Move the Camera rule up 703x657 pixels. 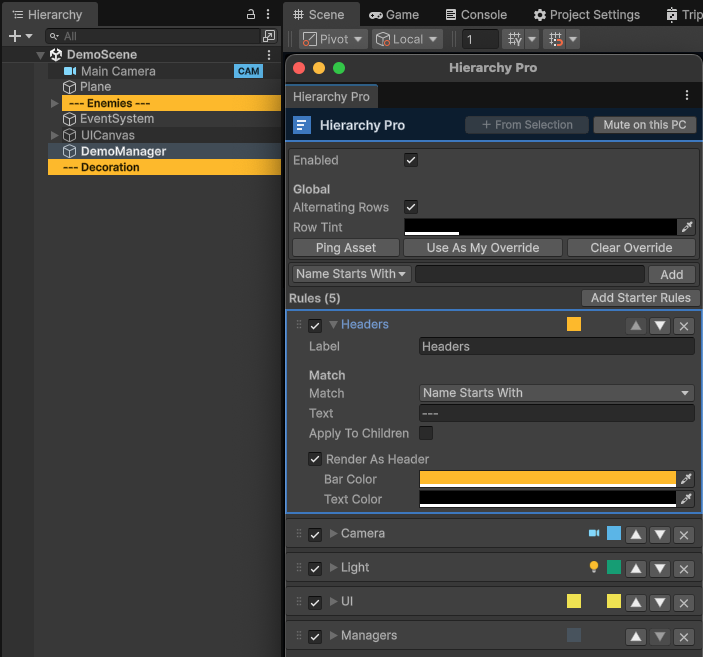click(x=636, y=535)
